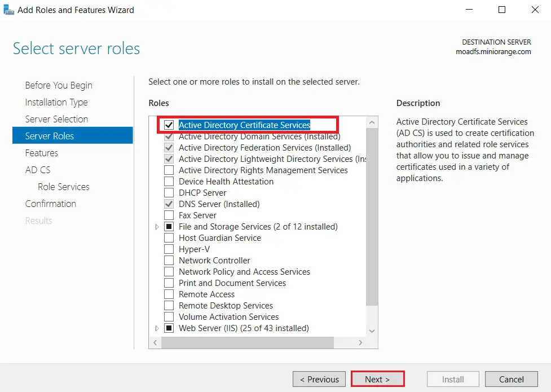
Task: Check Remote Desktop Services
Action: point(168,305)
